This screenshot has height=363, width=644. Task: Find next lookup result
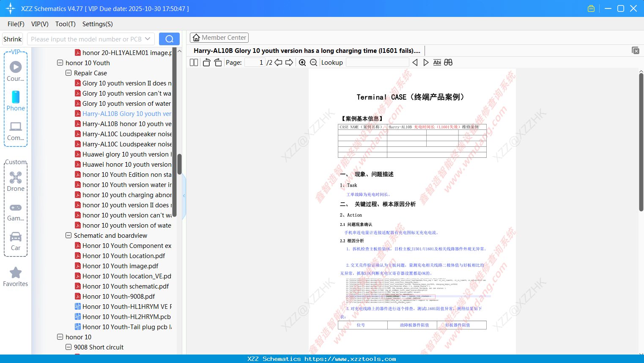[x=426, y=62]
